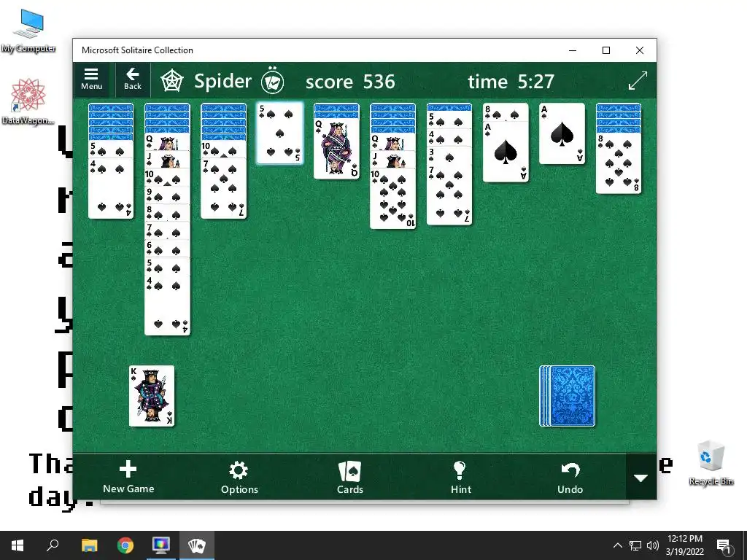The image size is (747, 560).
Task: Open the Options gear
Action: tap(239, 477)
